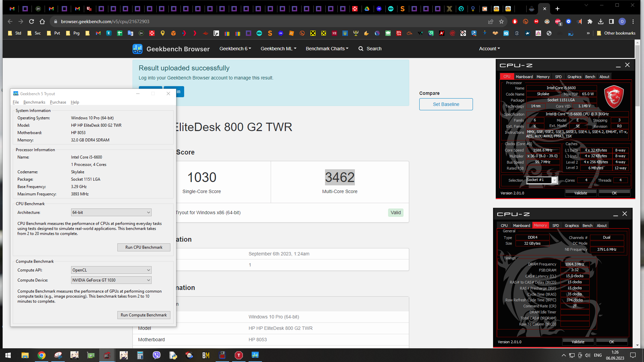Open CPU-Z Socket #1 selection dropdown
This screenshot has width=644, height=362.
542,180
